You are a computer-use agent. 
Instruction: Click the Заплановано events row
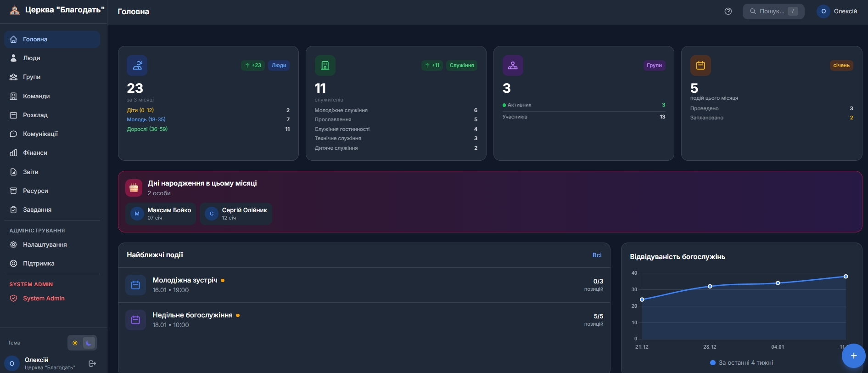pyautogui.click(x=772, y=118)
